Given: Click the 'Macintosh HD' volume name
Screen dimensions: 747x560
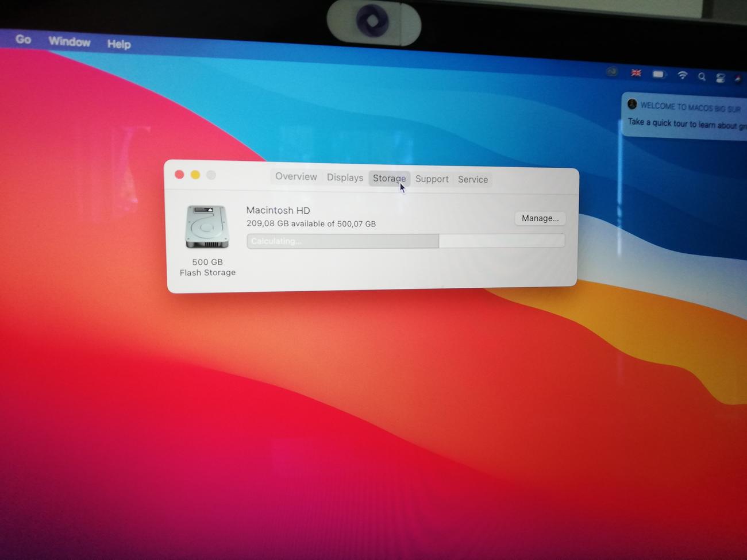Looking at the screenshot, I should click(278, 210).
